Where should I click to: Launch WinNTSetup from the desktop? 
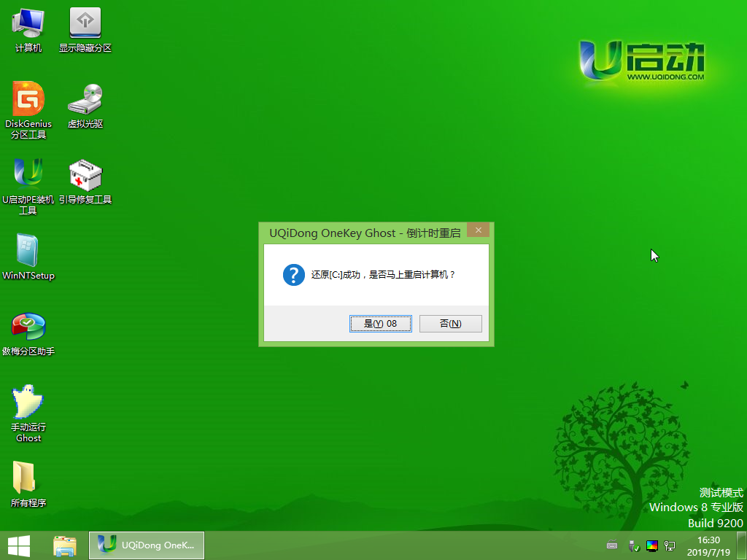[x=28, y=257]
